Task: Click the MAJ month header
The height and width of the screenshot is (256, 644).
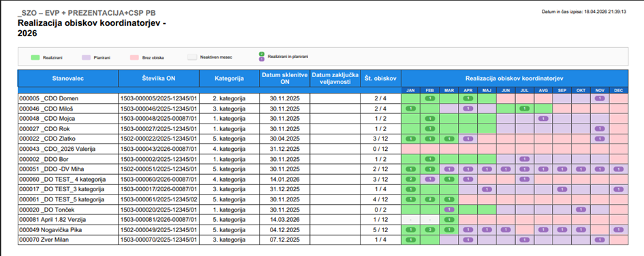Action: pos(487,90)
